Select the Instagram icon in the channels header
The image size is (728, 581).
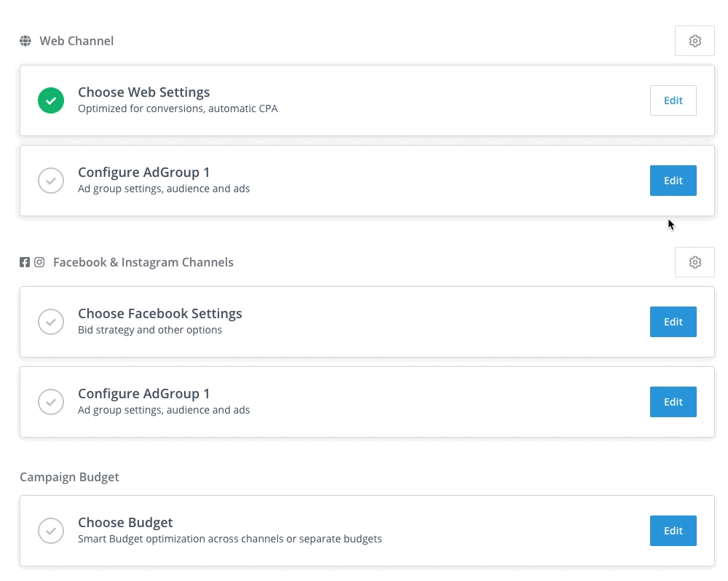coord(40,262)
